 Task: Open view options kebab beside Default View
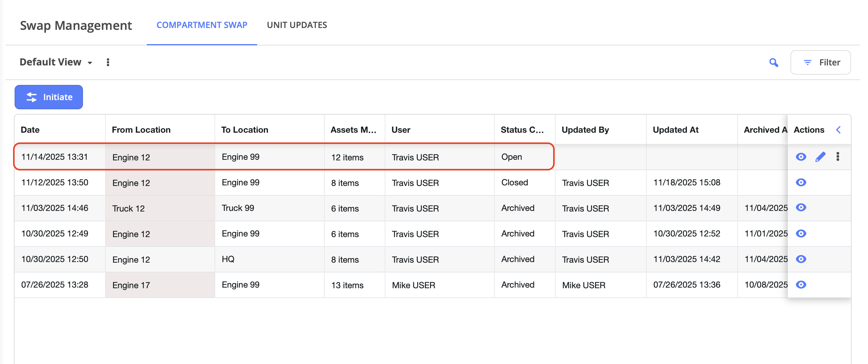pyautogui.click(x=108, y=62)
